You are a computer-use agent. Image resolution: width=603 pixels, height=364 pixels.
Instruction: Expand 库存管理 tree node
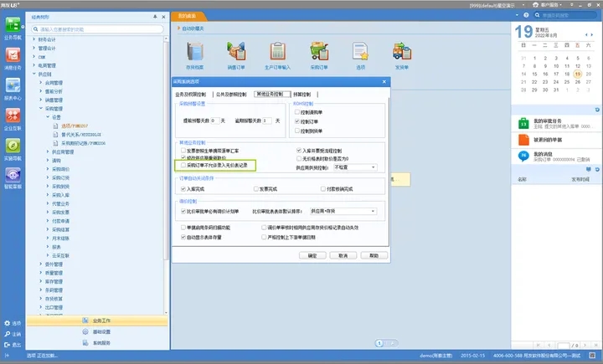tap(41, 281)
